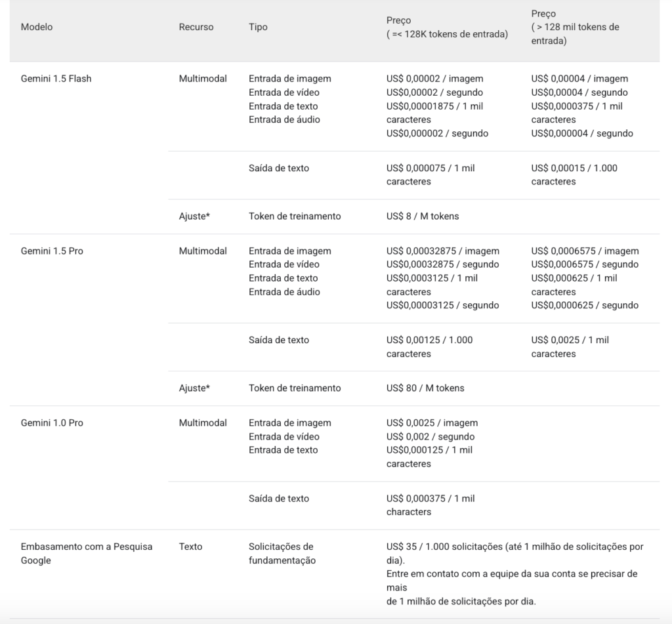Image resolution: width=672 pixels, height=624 pixels.
Task: Click the Recurso column header
Action: pos(196,27)
